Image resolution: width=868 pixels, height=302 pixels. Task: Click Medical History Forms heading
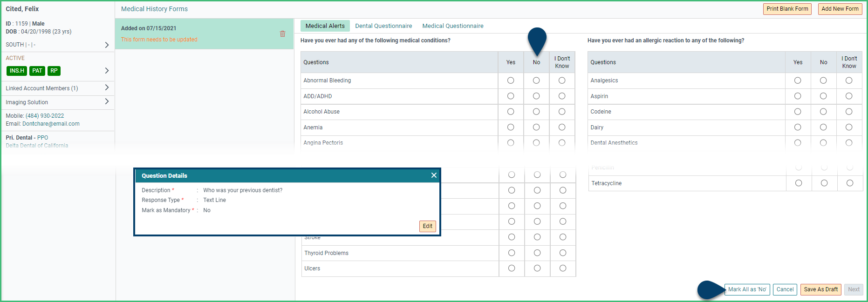(x=154, y=9)
